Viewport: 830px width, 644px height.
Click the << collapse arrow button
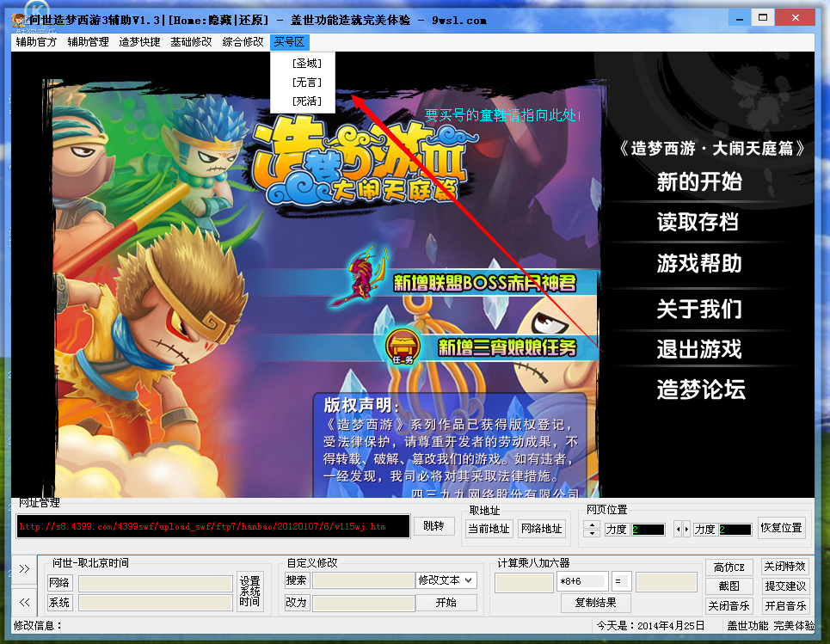coord(24,602)
